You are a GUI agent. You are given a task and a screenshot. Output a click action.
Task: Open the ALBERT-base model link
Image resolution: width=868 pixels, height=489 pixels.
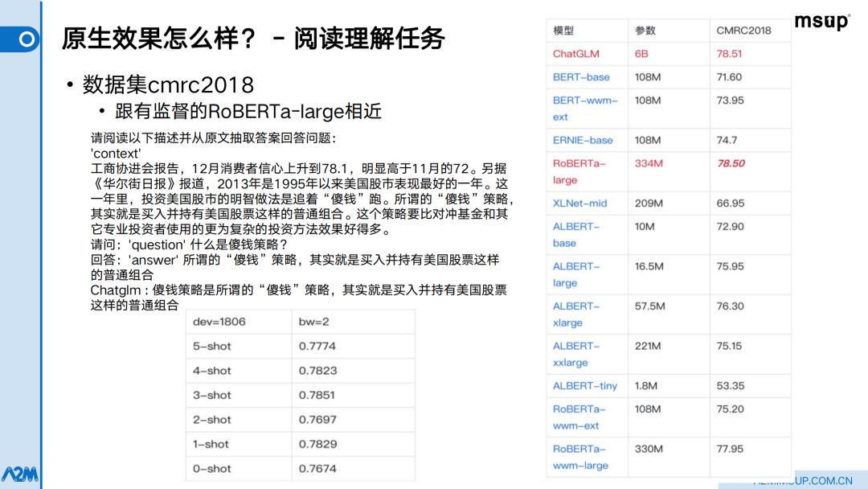(576, 235)
